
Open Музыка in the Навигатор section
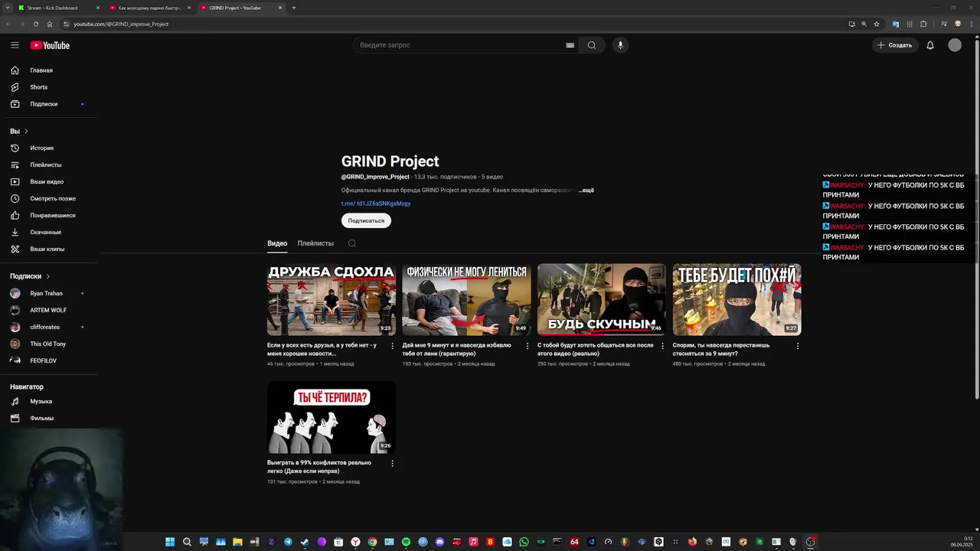pos(49,401)
